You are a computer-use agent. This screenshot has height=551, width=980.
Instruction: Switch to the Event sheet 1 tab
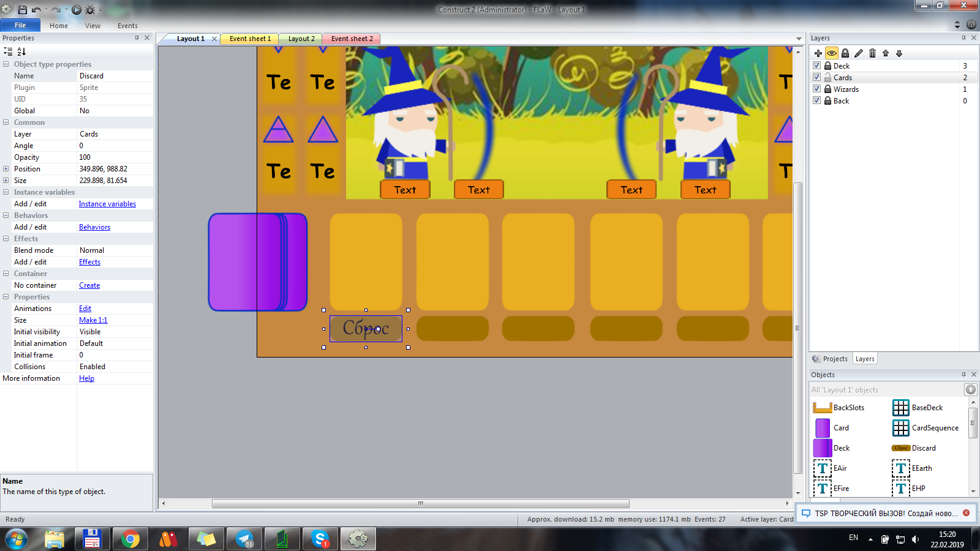click(x=250, y=39)
